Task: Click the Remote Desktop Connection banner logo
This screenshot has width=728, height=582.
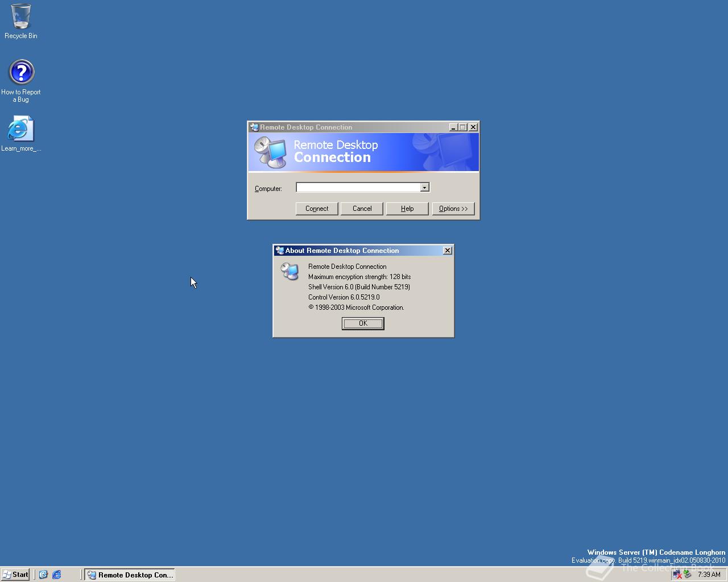Action: (x=270, y=152)
